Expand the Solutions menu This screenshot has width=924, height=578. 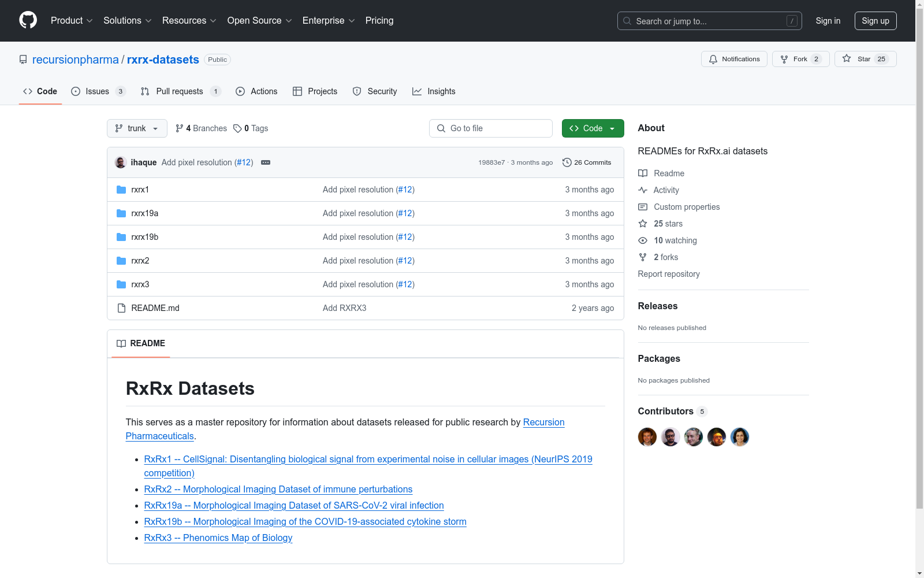(128, 20)
